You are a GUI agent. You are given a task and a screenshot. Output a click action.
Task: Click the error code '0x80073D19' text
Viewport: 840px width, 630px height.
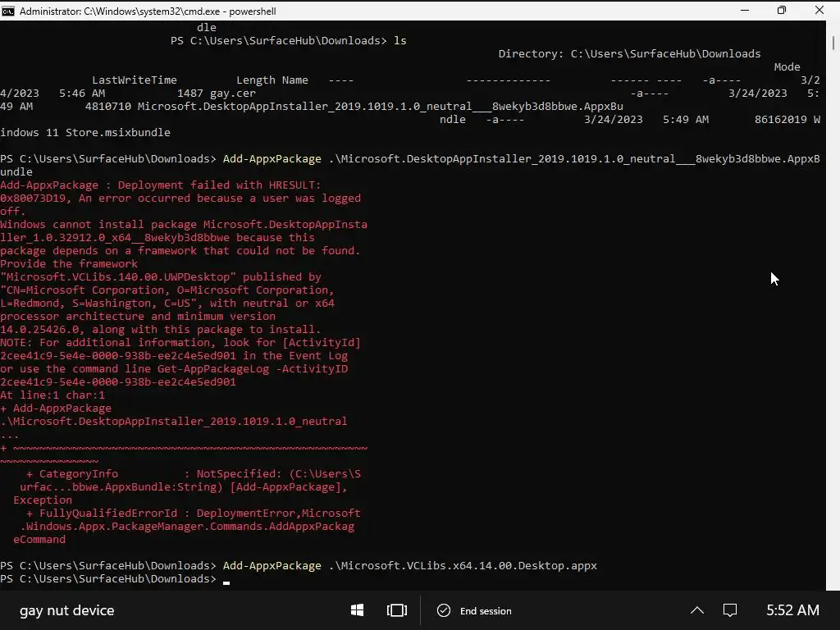tap(33, 199)
